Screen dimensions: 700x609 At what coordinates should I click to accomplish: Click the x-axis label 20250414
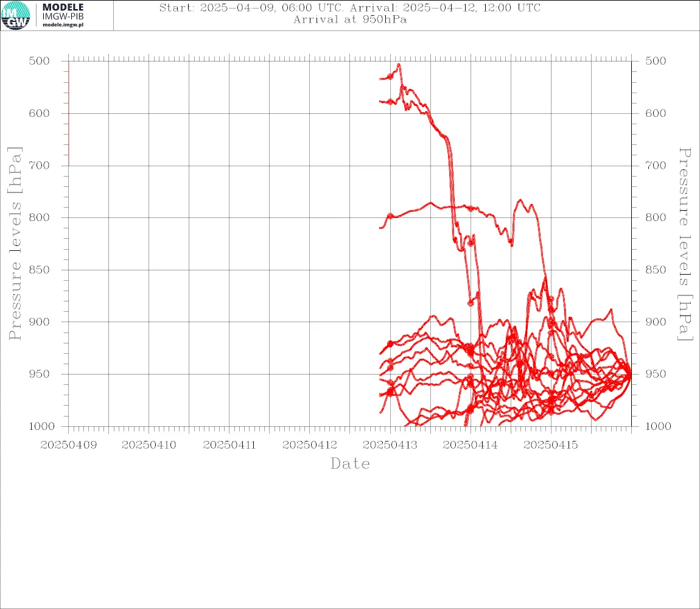point(471,445)
